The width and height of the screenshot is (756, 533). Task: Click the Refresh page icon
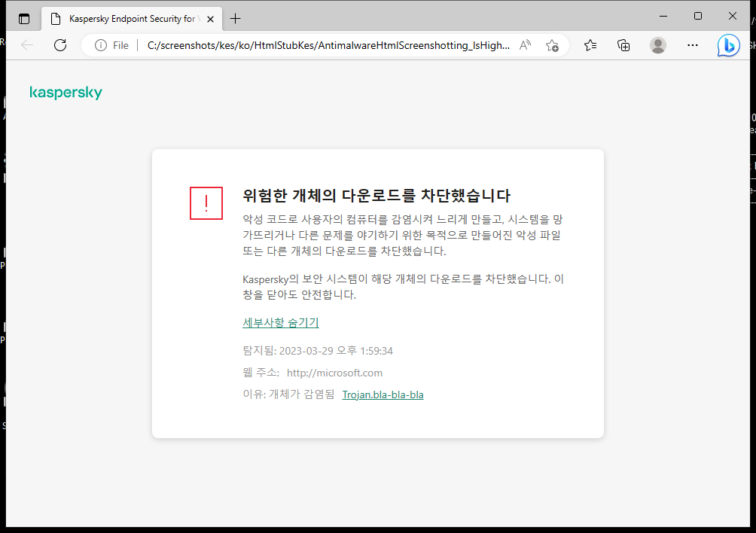tap(60, 45)
